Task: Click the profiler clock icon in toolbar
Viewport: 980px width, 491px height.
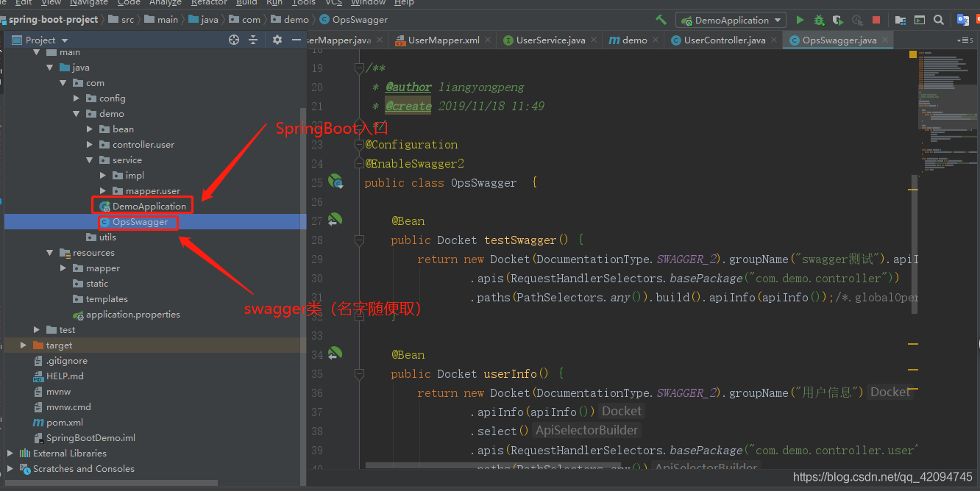Action: 856,20
